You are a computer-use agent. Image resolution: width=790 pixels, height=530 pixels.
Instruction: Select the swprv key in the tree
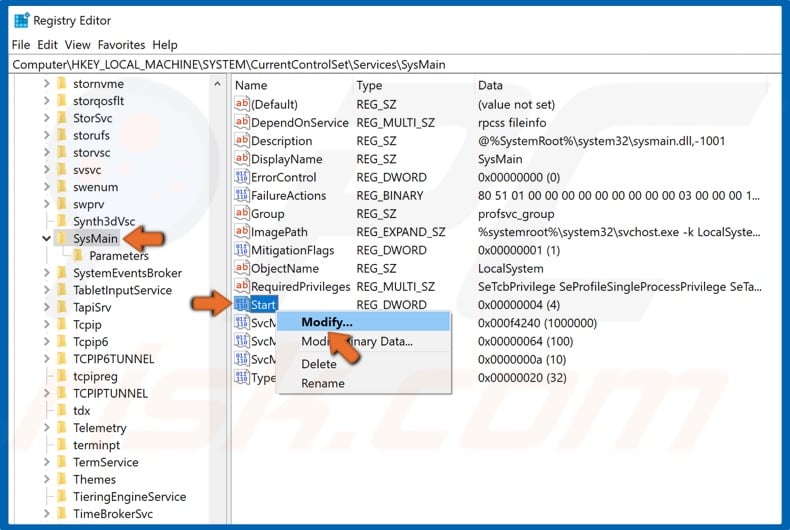coord(89,204)
